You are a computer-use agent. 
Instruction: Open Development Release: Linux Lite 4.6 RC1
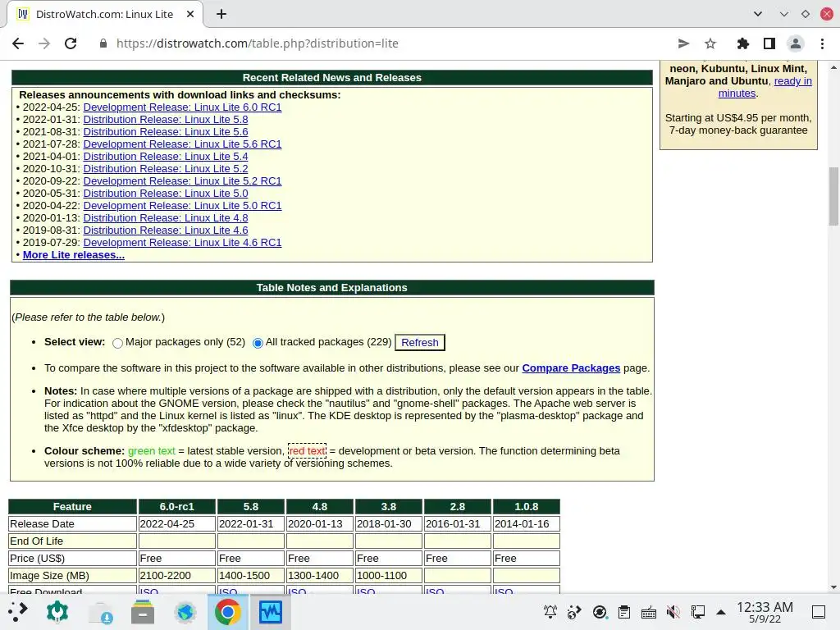(x=182, y=243)
